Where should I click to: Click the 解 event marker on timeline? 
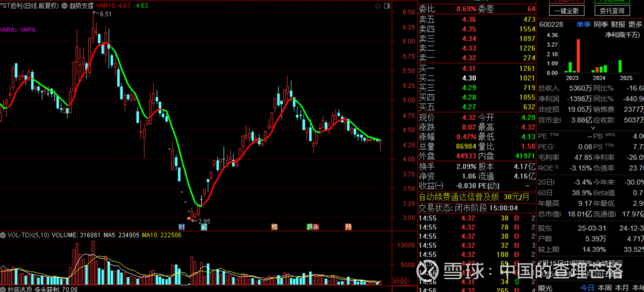[204, 226]
